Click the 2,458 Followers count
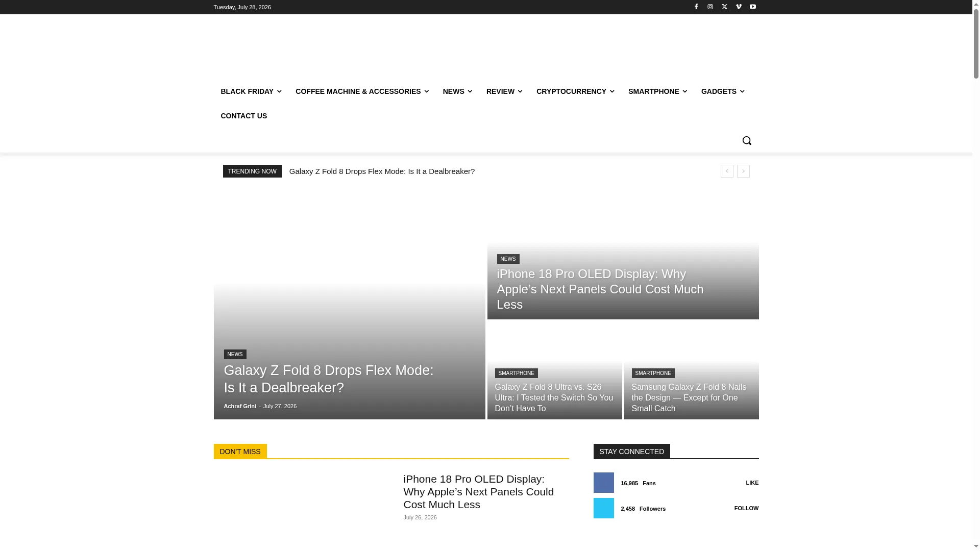The image size is (980, 551). coord(643,509)
